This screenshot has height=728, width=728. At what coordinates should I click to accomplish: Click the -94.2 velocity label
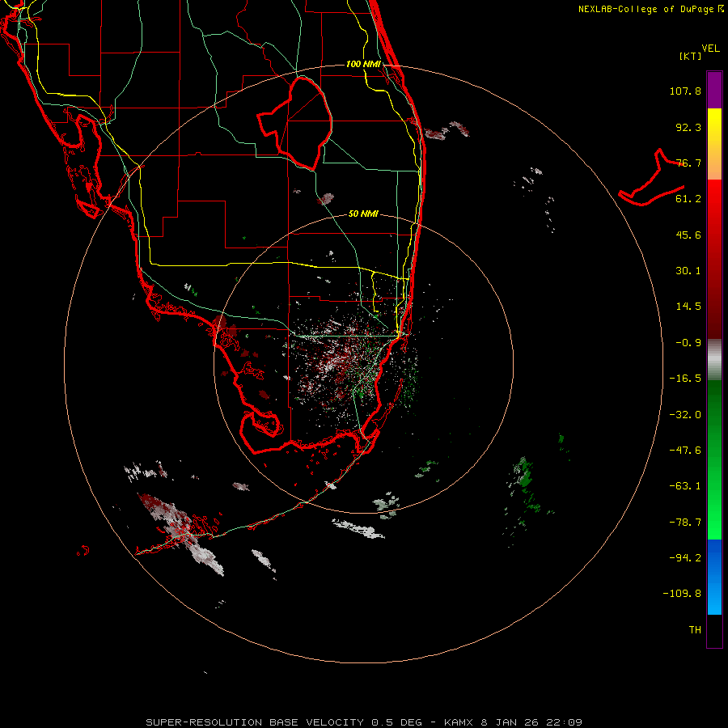[x=685, y=557]
